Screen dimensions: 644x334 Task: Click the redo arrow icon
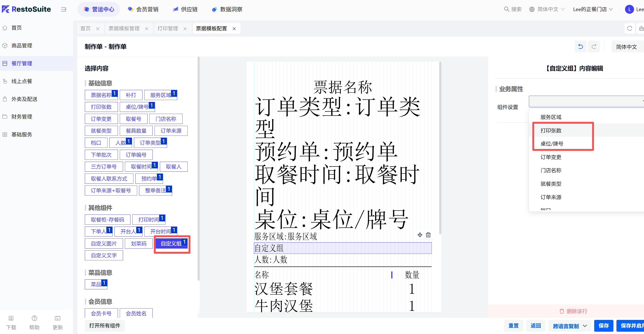tap(594, 47)
